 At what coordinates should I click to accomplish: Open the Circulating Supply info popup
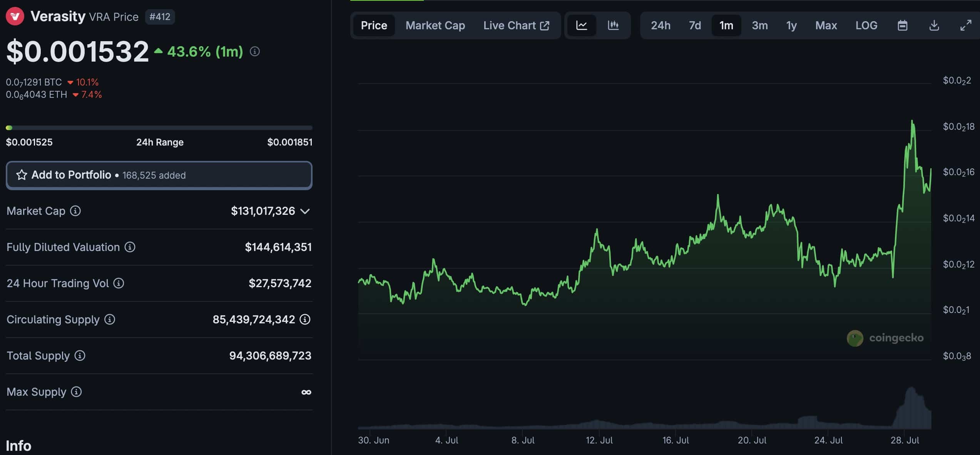[x=110, y=320]
